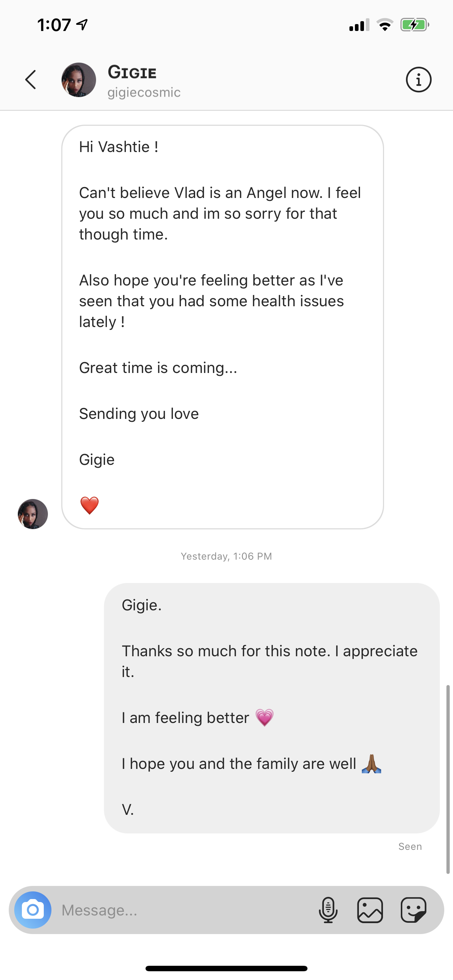453x980 pixels.
Task: Open the sticker picker icon
Action: tap(413, 910)
